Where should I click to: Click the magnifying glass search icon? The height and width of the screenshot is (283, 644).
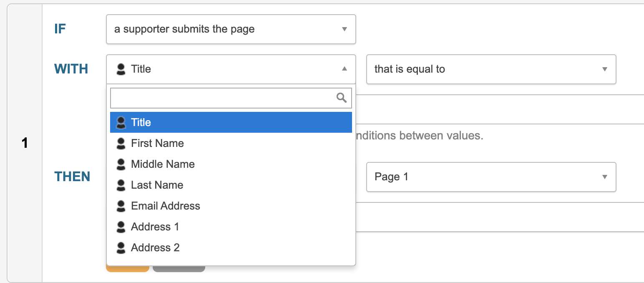click(x=341, y=98)
